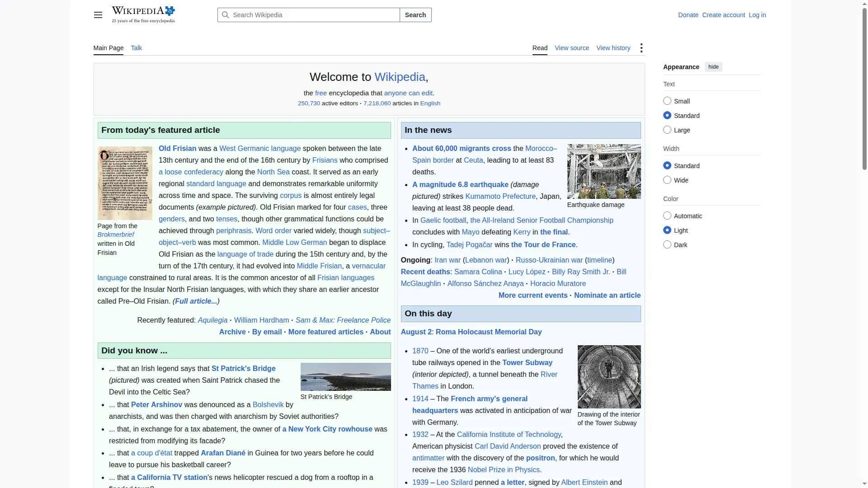Open the Talk tab
The height and width of the screenshot is (488, 868).
tap(137, 48)
